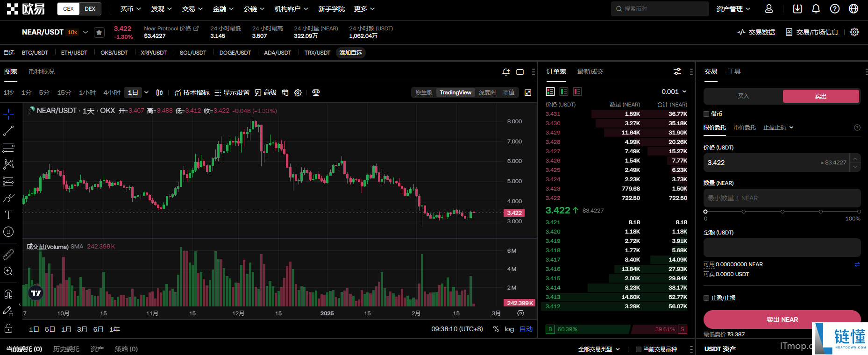This screenshot has height=355, width=868.
Task: Click the quantity slider handle at 0%
Action: pos(705,212)
